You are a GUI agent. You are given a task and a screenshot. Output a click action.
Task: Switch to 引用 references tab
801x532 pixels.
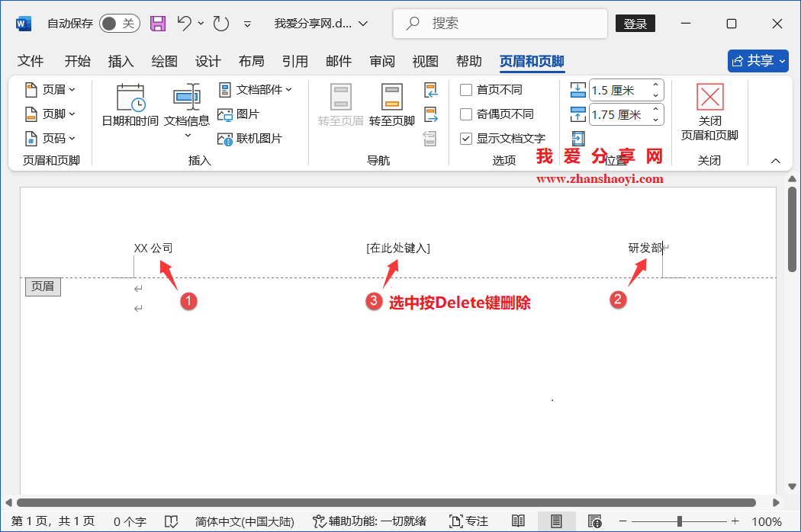coord(294,61)
